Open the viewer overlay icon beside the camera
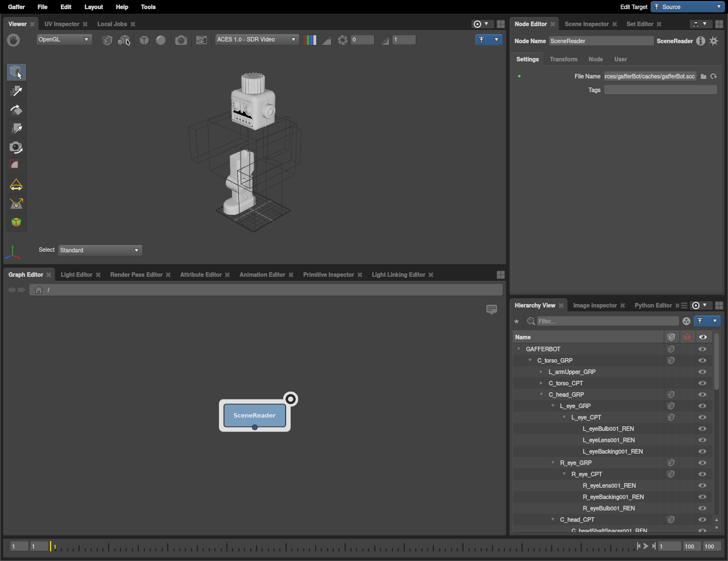The image size is (728, 561). pyautogui.click(x=201, y=40)
